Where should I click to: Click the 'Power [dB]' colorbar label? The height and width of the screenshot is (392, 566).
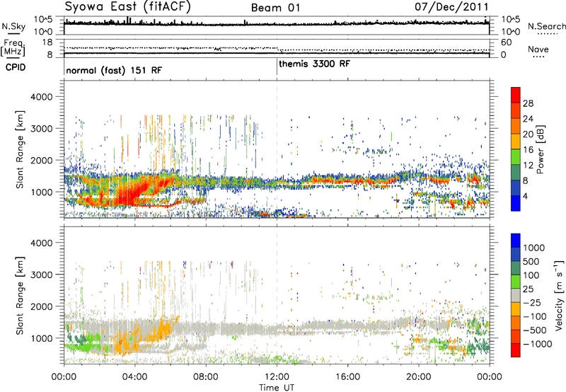(x=540, y=149)
